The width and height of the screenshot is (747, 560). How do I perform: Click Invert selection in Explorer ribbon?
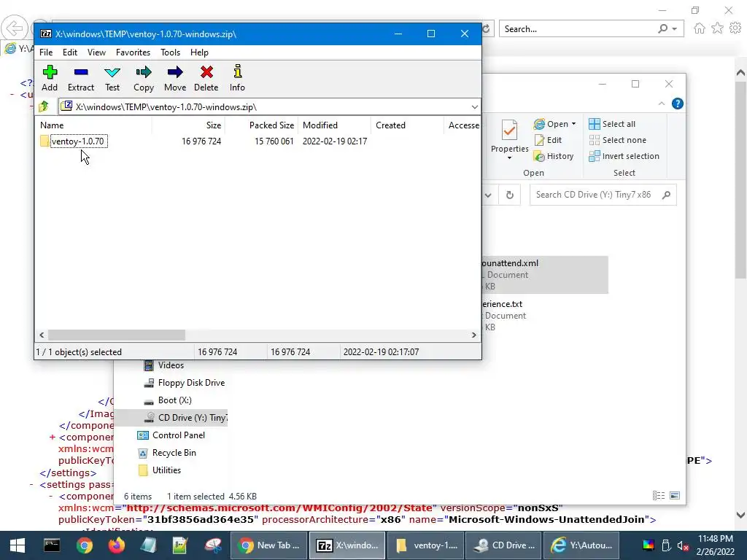(x=624, y=156)
